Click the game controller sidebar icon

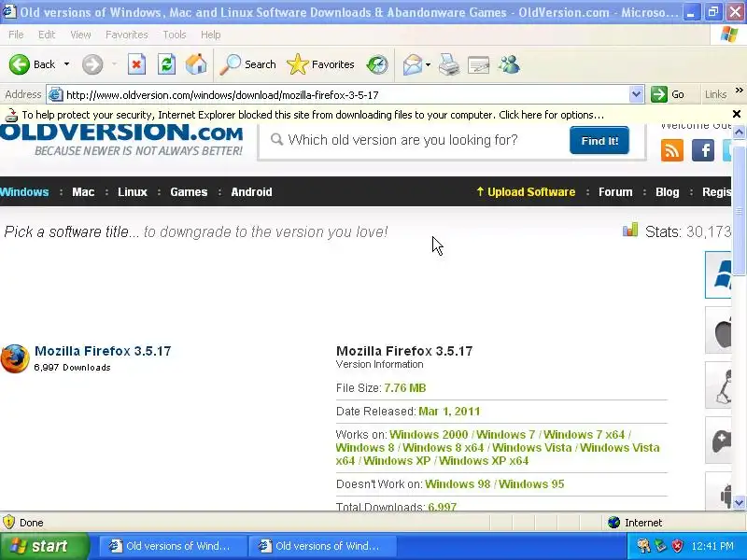pyautogui.click(x=718, y=441)
